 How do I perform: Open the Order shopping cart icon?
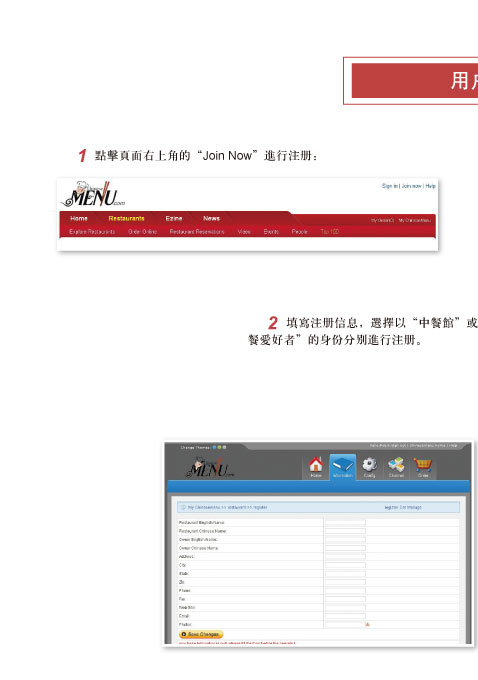[x=422, y=465]
